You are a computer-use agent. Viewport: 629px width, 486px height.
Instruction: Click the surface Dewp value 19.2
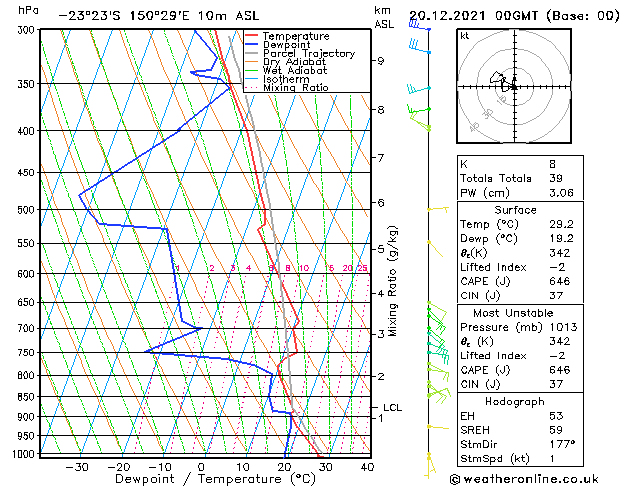click(x=561, y=239)
